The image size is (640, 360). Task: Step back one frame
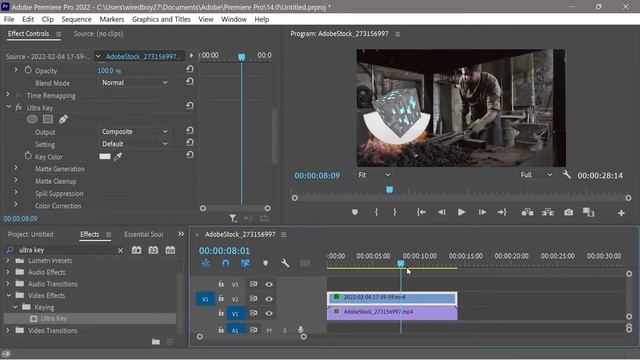[441, 212]
